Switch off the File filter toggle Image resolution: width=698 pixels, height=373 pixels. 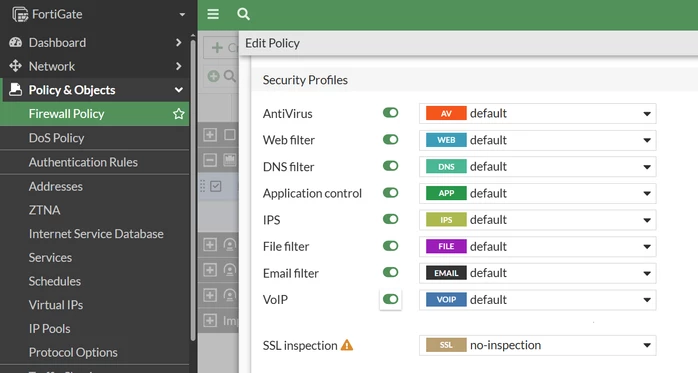click(x=390, y=246)
